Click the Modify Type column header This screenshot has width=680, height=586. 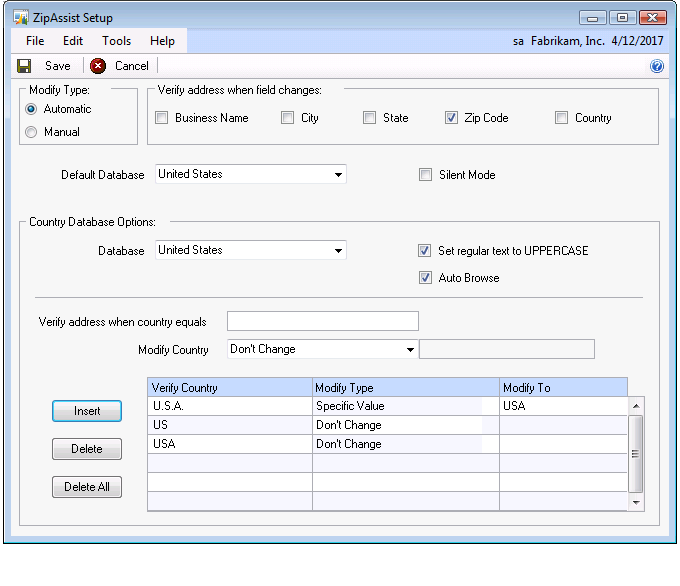(x=405, y=387)
